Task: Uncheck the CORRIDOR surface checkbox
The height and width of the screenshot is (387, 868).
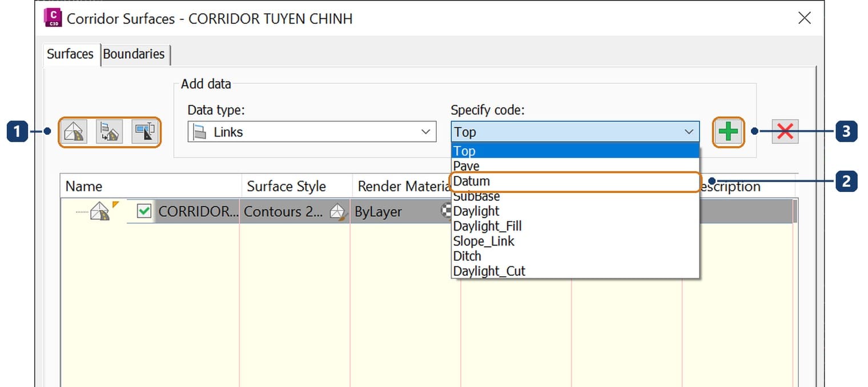Action: 144,211
